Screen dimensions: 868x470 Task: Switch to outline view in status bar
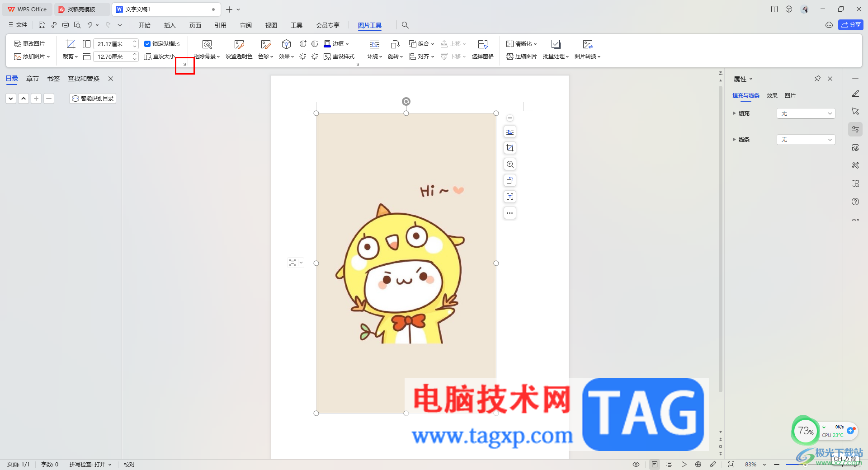point(669,464)
